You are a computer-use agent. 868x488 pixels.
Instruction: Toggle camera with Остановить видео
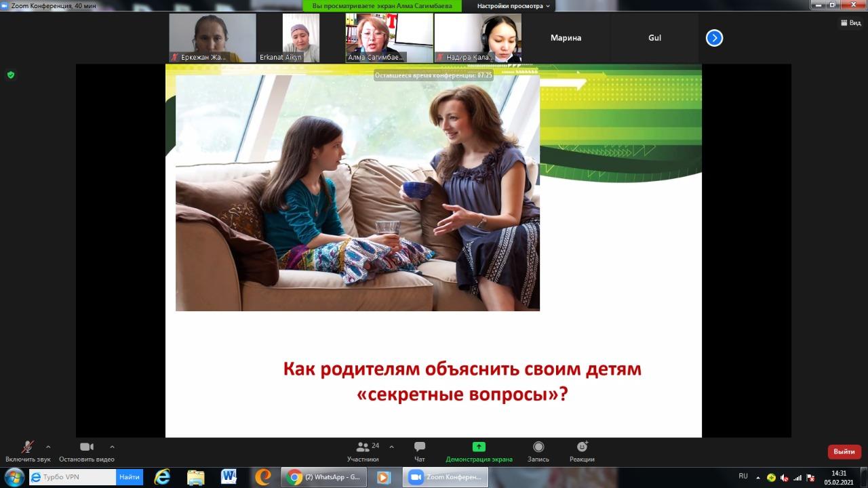point(86,447)
